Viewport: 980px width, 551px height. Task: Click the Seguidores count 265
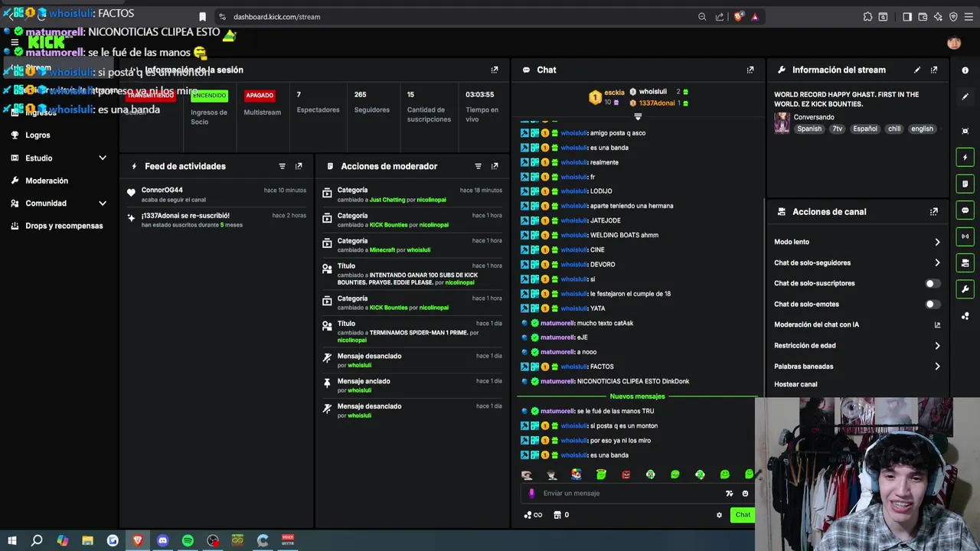coord(360,95)
